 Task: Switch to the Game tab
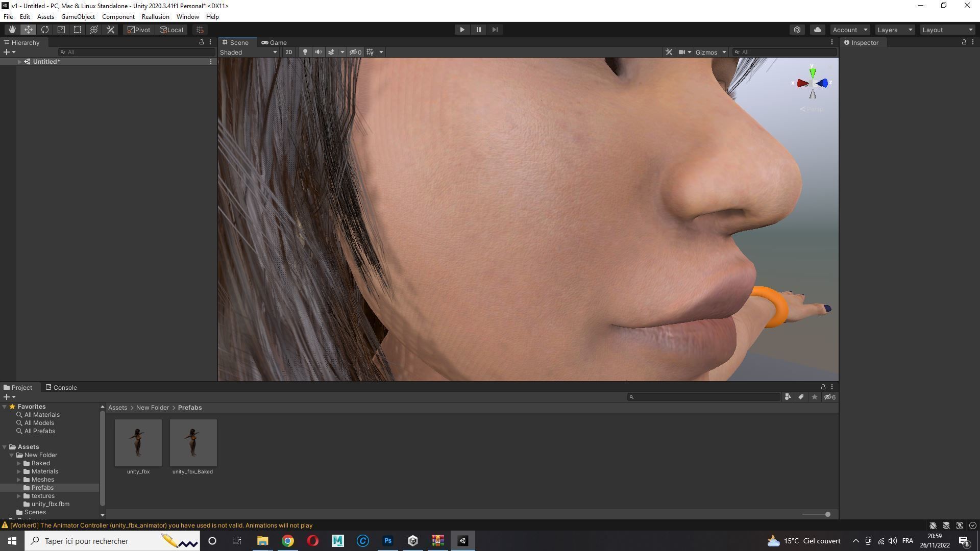click(274, 42)
